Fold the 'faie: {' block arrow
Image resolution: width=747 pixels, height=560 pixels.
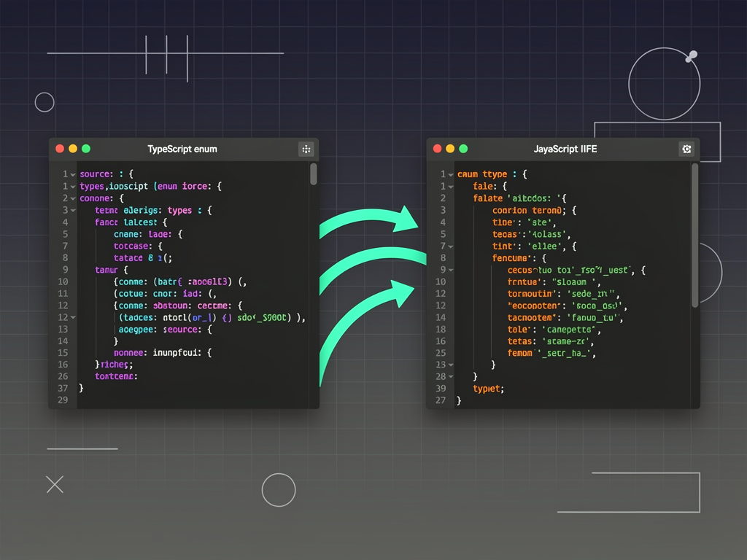click(450, 187)
